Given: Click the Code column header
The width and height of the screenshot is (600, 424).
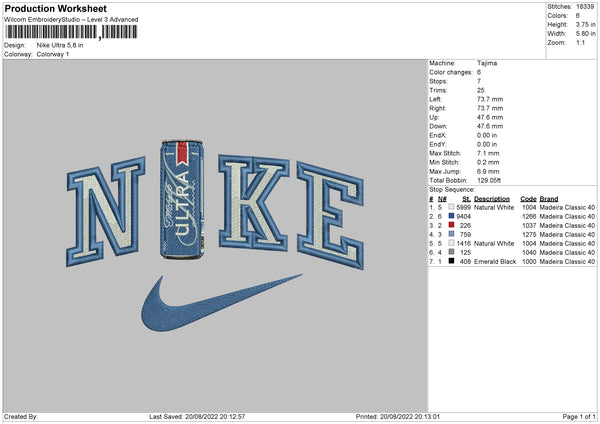Looking at the screenshot, I should [x=528, y=199].
